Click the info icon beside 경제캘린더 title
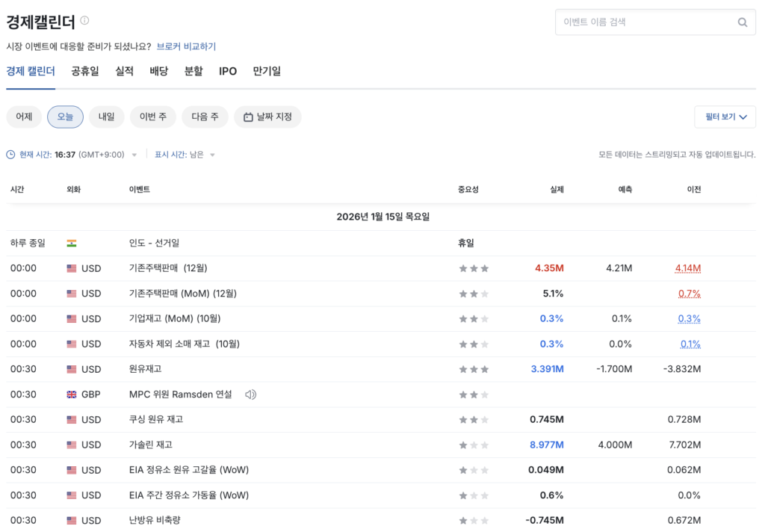 [84, 20]
